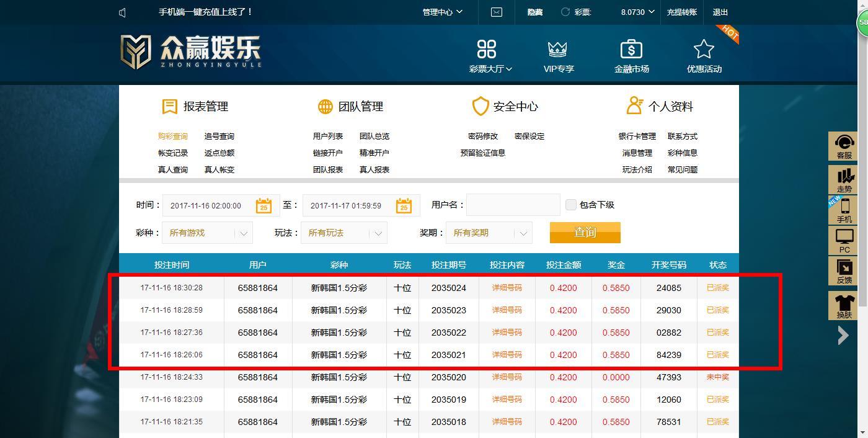
Task: Open the start date calendar icon
Action: tap(263, 205)
